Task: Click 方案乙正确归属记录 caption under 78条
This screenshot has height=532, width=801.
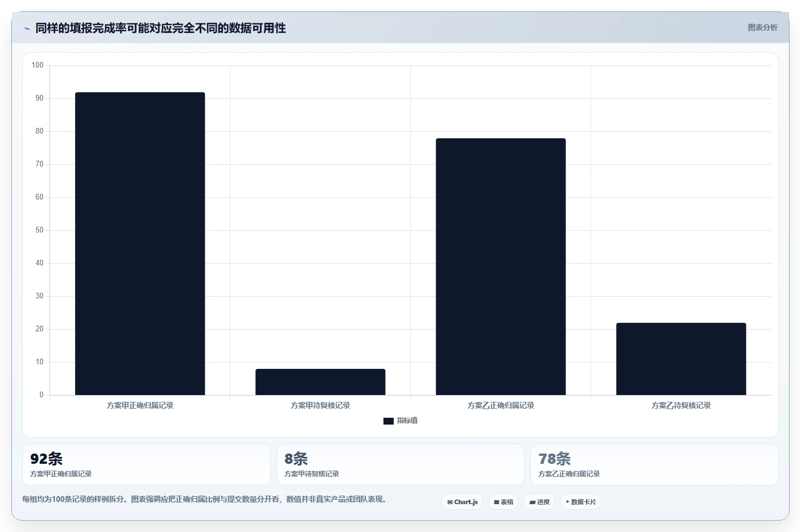Action: pyautogui.click(x=569, y=474)
